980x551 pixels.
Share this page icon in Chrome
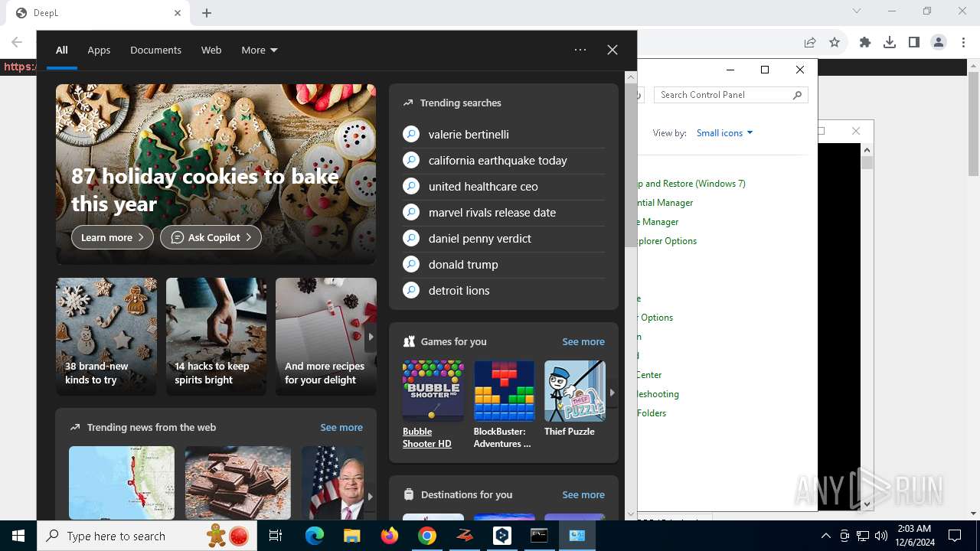(810, 43)
